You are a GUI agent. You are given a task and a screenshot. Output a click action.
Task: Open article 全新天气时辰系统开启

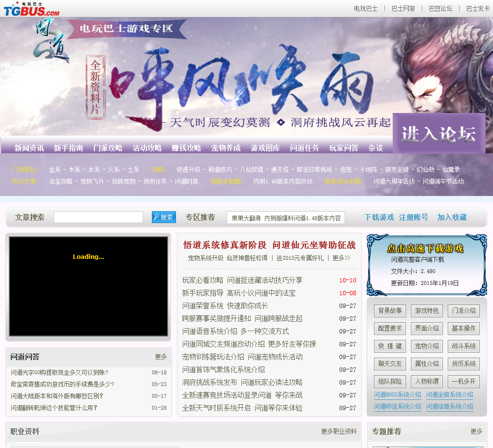point(242,408)
